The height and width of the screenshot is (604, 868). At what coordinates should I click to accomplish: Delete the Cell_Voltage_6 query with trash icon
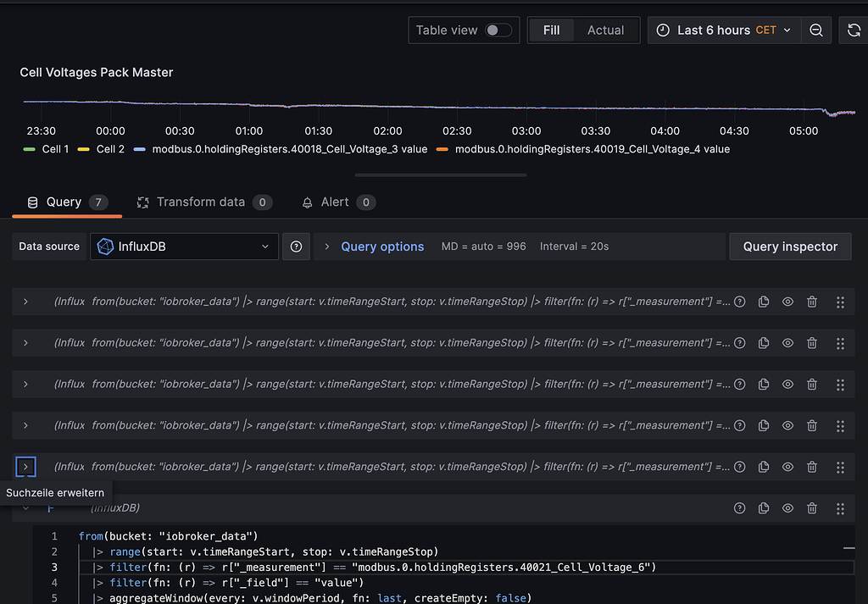point(812,508)
